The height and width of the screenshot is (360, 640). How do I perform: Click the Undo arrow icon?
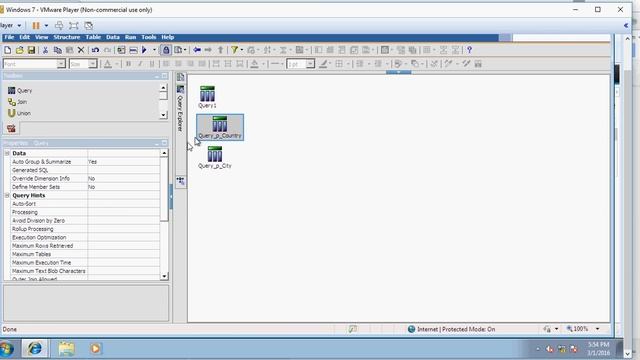click(95, 50)
